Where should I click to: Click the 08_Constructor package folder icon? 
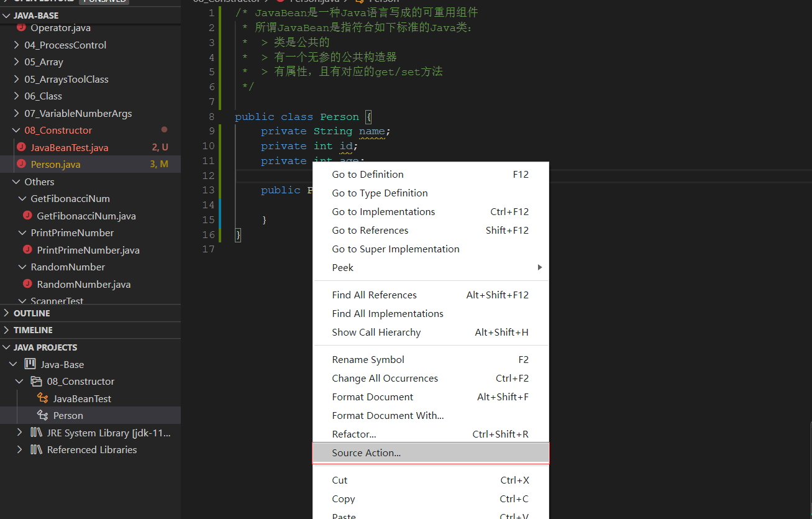35,381
